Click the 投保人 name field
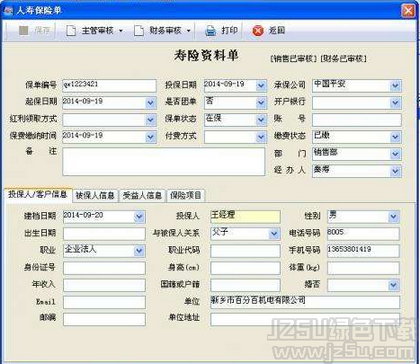 pos(245,217)
